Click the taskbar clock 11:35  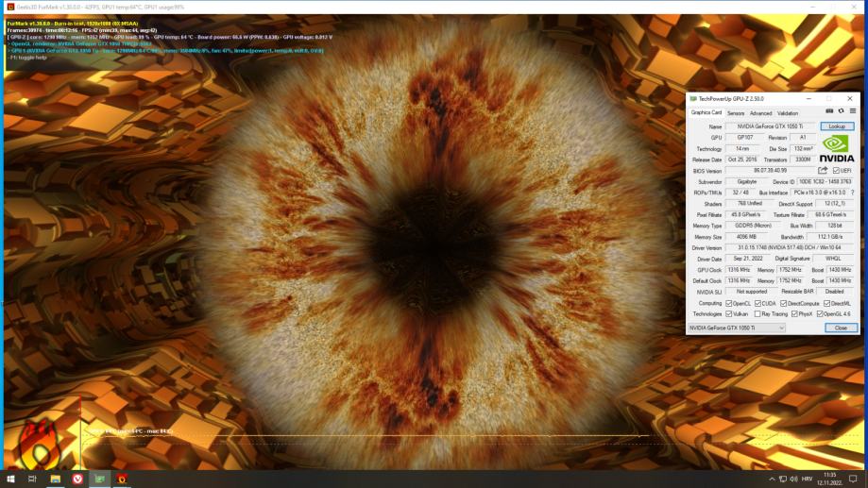point(830,475)
